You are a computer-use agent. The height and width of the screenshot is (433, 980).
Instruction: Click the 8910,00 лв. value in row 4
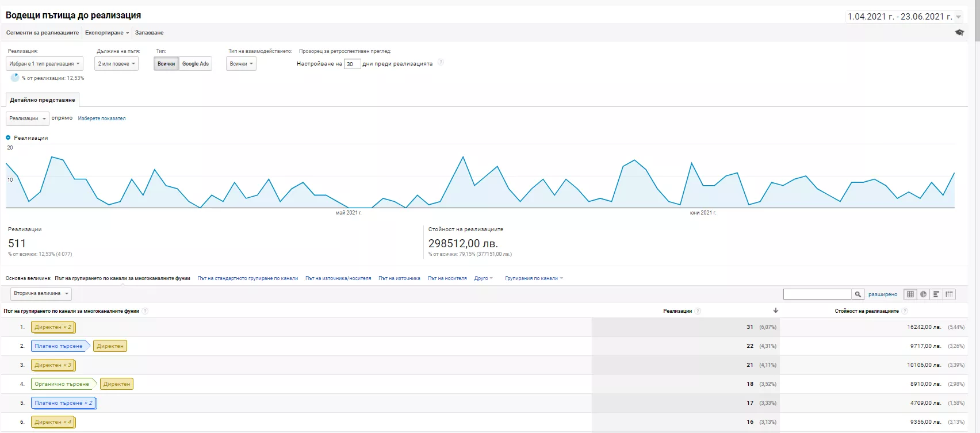pyautogui.click(x=926, y=384)
